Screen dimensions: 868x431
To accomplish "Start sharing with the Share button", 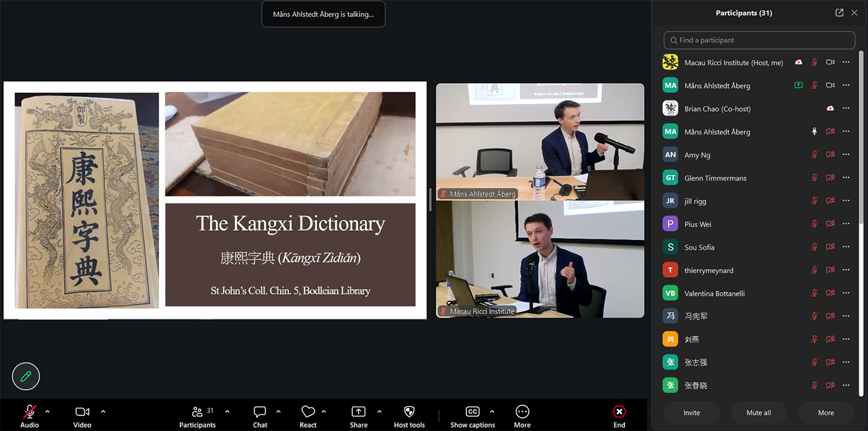I will tap(358, 412).
